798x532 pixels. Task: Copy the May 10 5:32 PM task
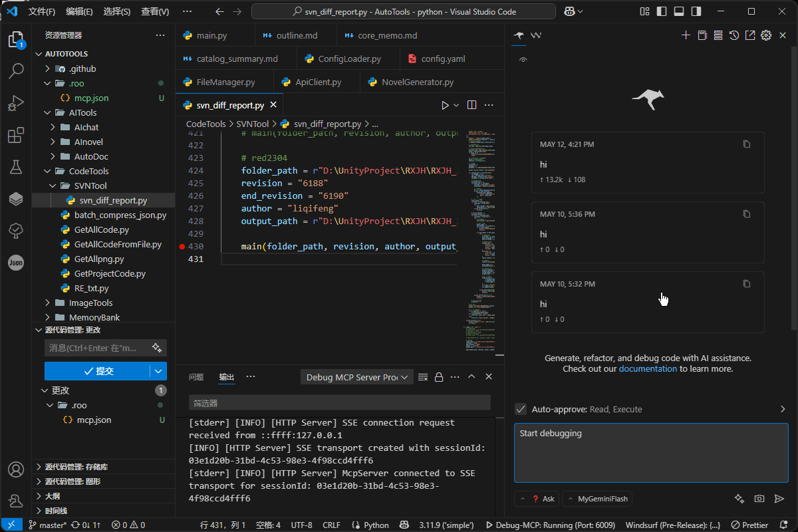pyautogui.click(x=747, y=284)
